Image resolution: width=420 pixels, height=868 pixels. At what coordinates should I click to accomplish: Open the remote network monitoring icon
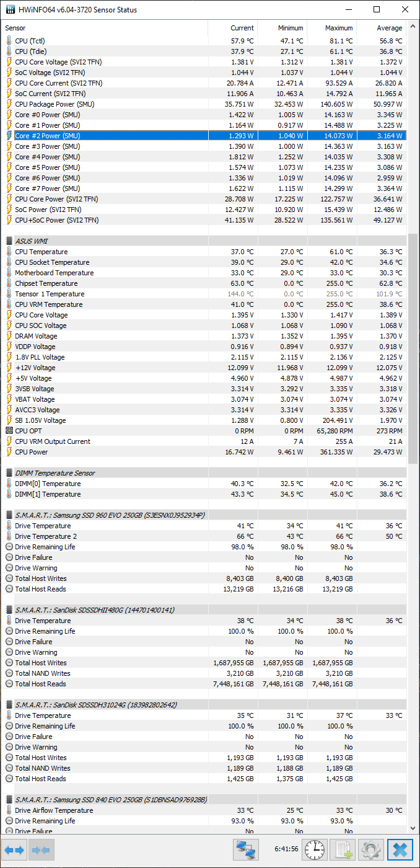coord(245,849)
